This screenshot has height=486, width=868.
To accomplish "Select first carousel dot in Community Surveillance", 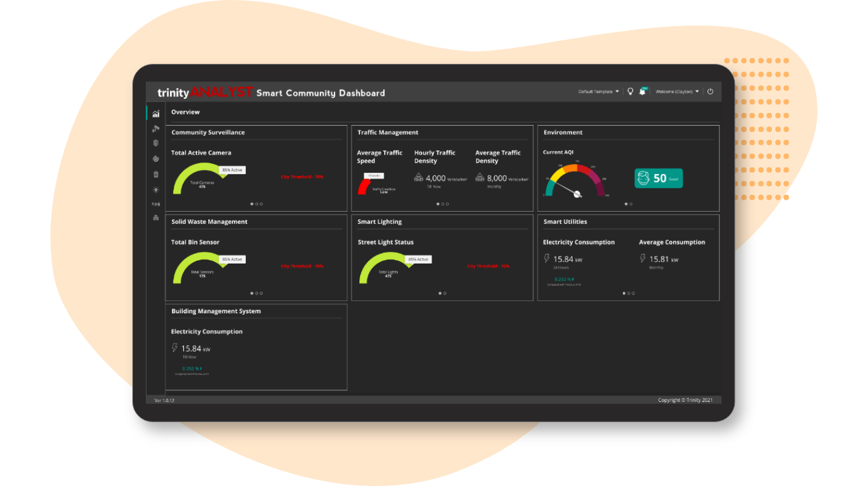I will (252, 204).
